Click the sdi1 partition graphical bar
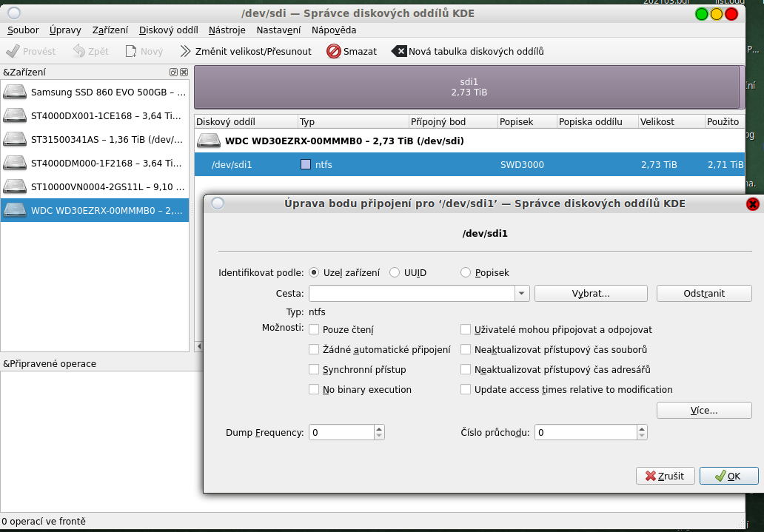The height and width of the screenshot is (532, 764). [468, 87]
